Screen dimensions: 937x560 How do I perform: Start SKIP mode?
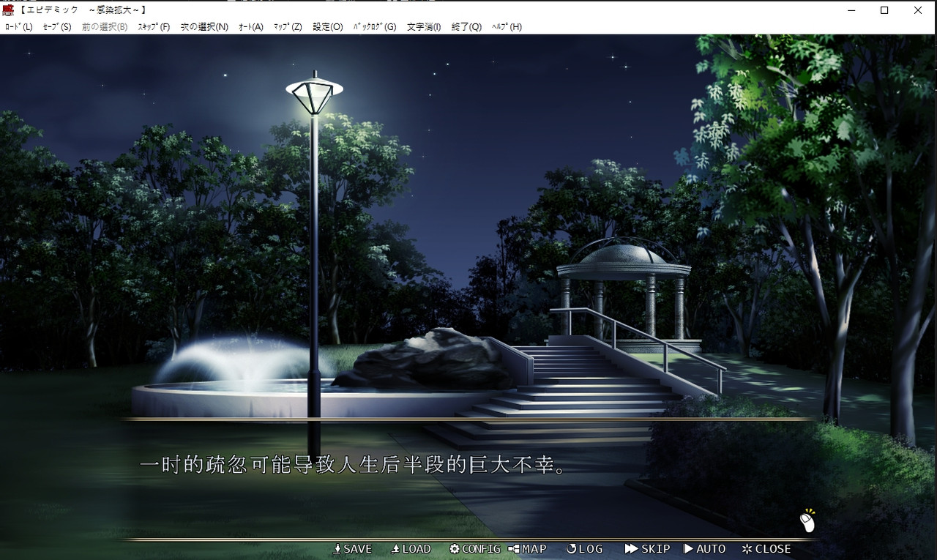click(648, 549)
